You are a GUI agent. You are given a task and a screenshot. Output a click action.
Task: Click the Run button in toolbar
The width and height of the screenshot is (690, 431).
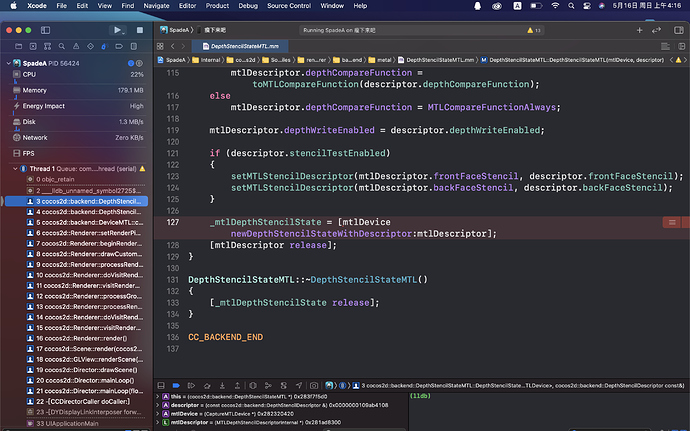click(118, 30)
